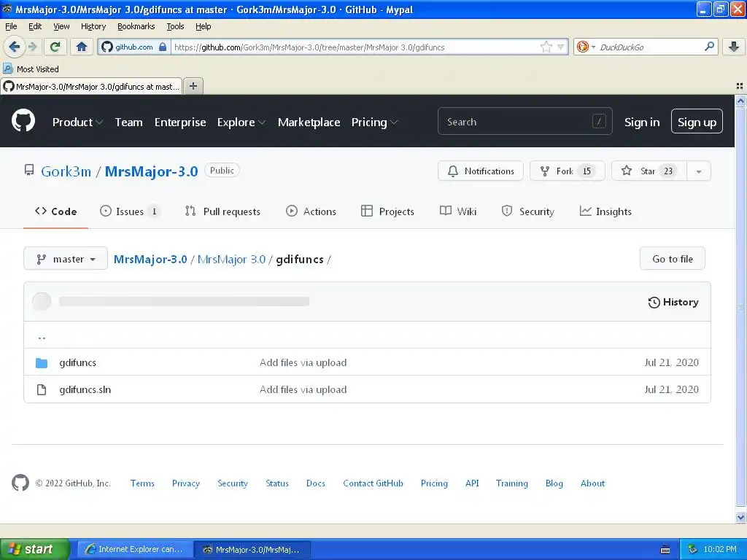Click the Sign up button
This screenshot has height=560, width=747.
(x=697, y=122)
